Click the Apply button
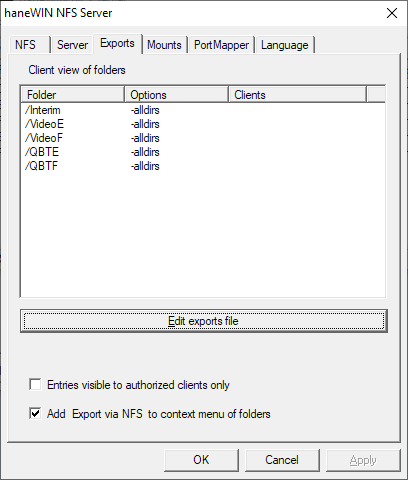Image resolution: width=408 pixels, height=480 pixels. click(x=363, y=460)
